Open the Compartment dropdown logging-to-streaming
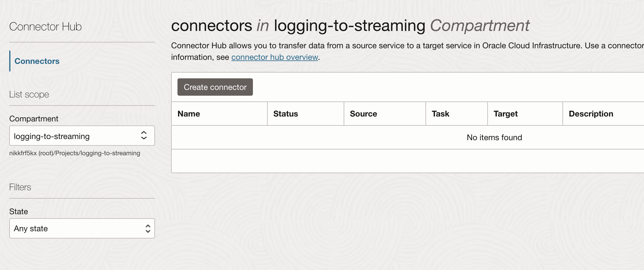The width and height of the screenshot is (644, 270). pyautogui.click(x=82, y=136)
